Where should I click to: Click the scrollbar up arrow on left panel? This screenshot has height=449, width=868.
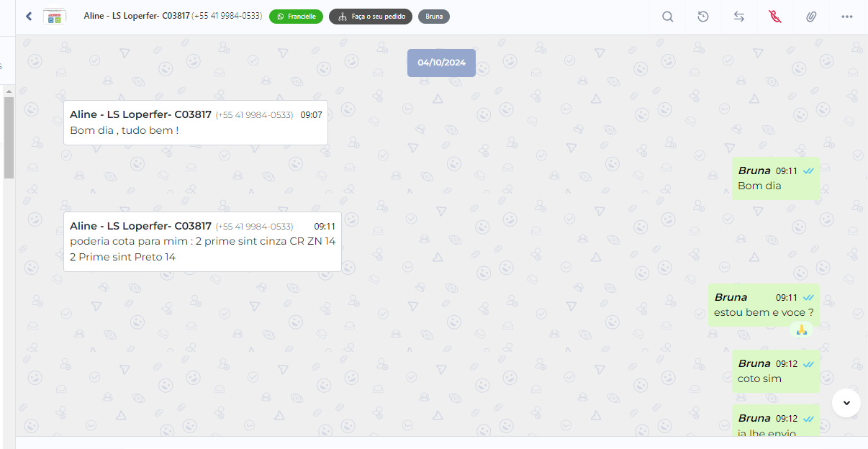[x=9, y=91]
